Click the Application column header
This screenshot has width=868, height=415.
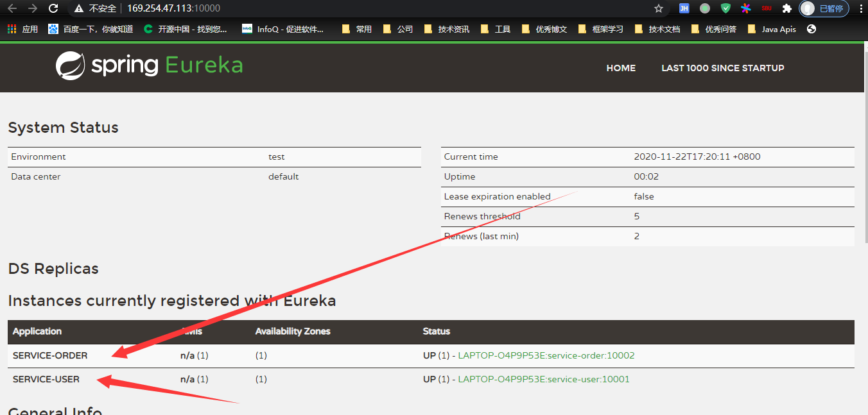coord(37,332)
